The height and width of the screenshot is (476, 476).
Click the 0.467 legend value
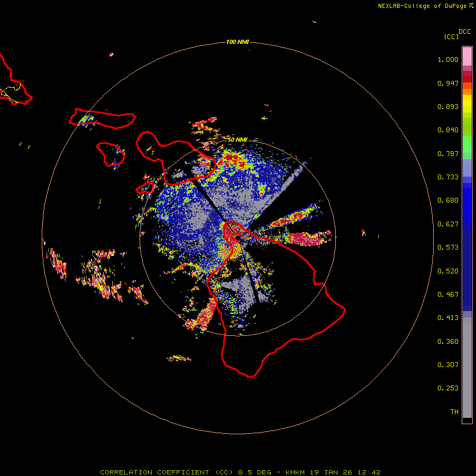448,295
